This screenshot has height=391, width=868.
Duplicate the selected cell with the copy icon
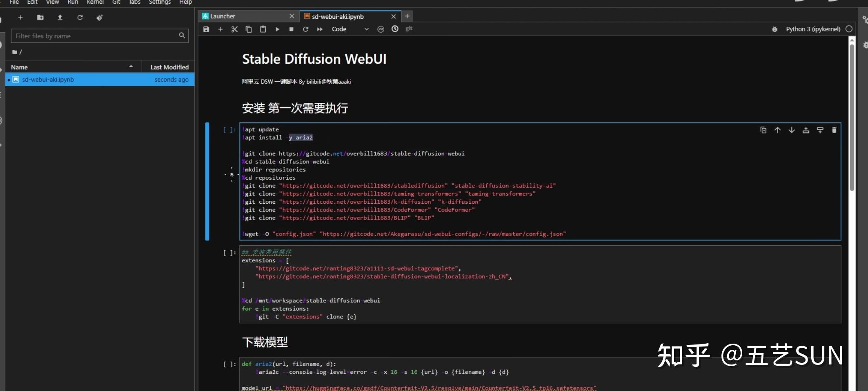point(763,130)
